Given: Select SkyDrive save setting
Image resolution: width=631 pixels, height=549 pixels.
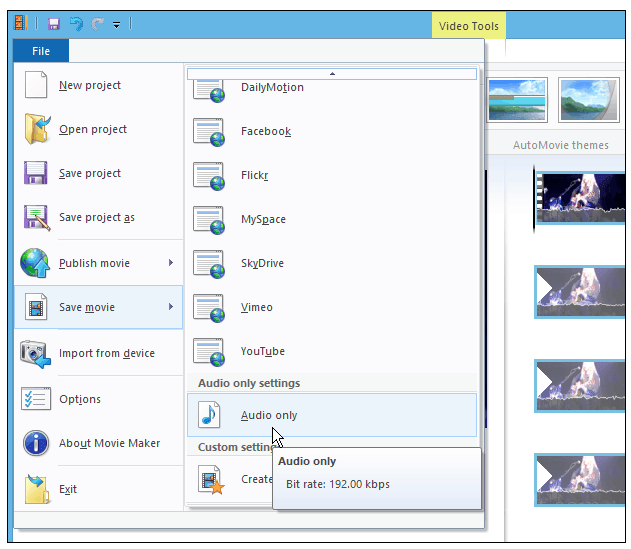Looking at the screenshot, I should click(332, 263).
